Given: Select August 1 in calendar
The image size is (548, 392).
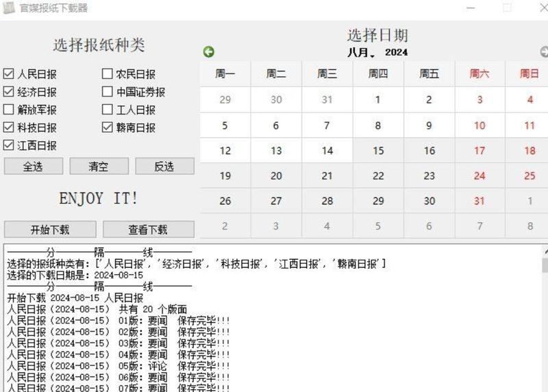Looking at the screenshot, I should 378,99.
